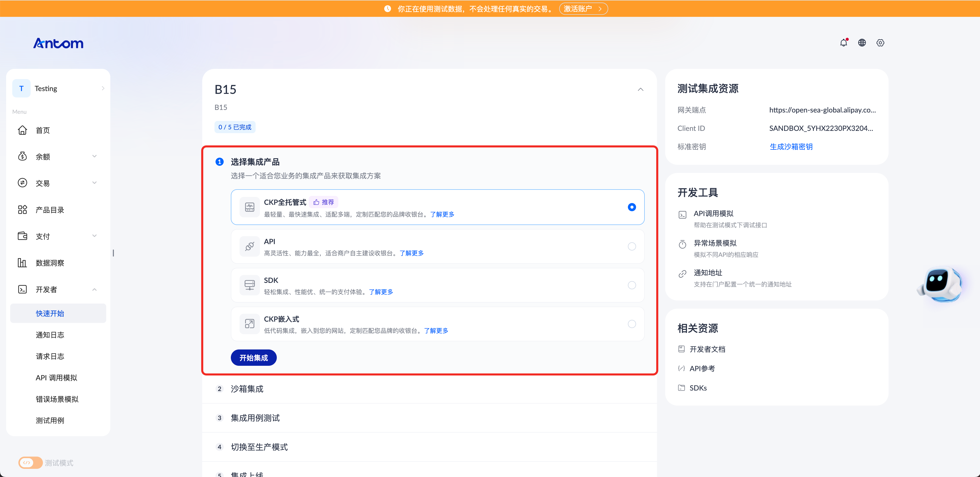980x477 pixels.
Task: Expand step 4 切换至生产模式
Action: 429,447
